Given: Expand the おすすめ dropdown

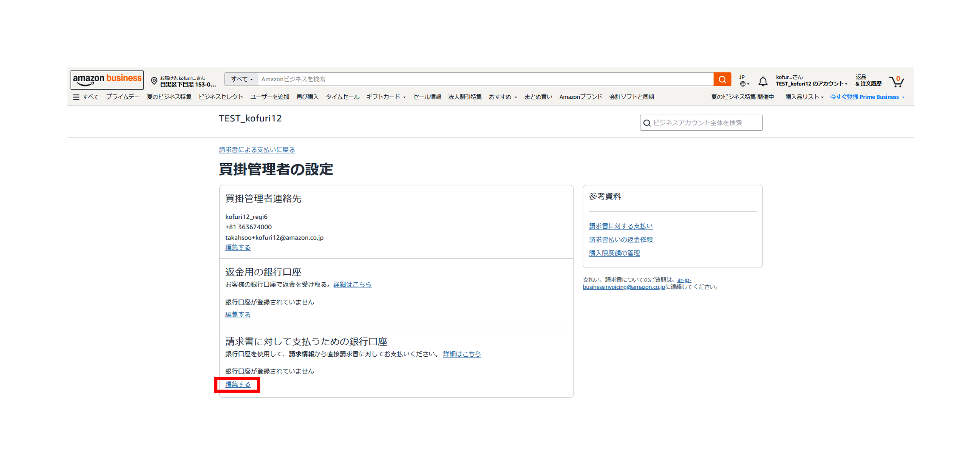Looking at the screenshot, I should click(503, 97).
